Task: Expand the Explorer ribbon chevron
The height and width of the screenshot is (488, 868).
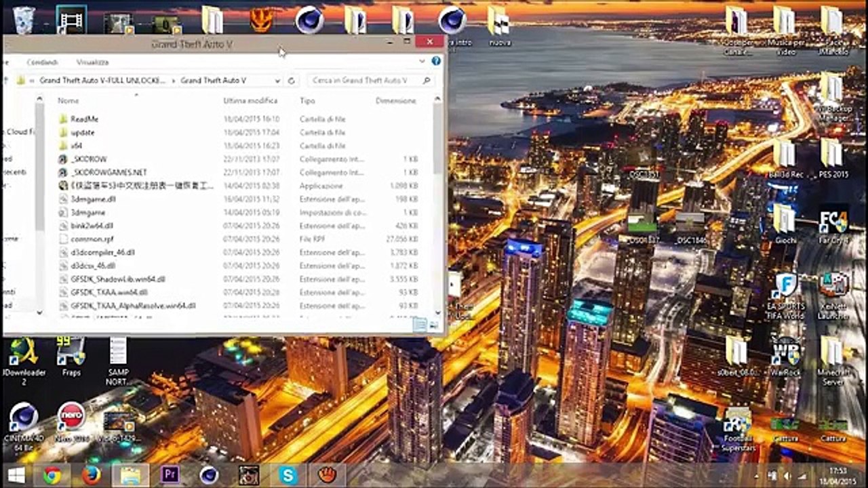Action: pyautogui.click(x=422, y=61)
